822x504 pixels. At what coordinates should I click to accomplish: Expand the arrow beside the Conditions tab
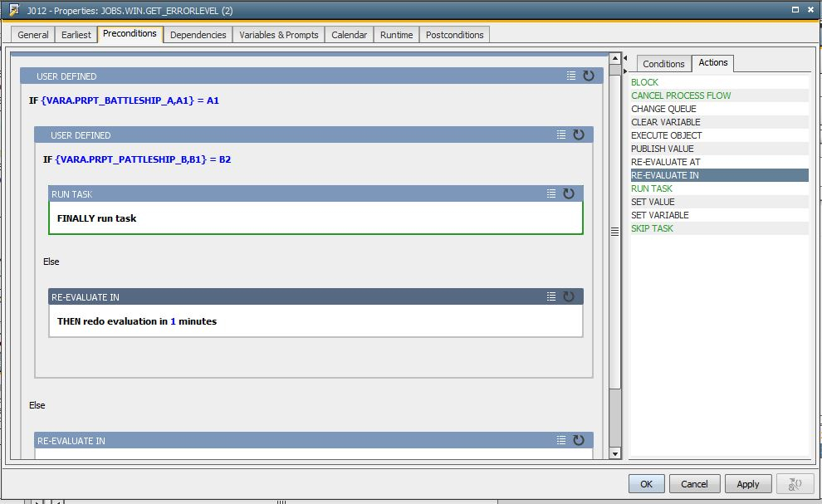pyautogui.click(x=625, y=58)
